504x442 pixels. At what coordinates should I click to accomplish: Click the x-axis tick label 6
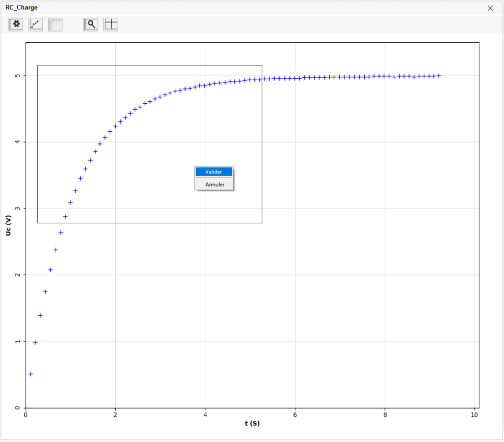[x=295, y=415]
